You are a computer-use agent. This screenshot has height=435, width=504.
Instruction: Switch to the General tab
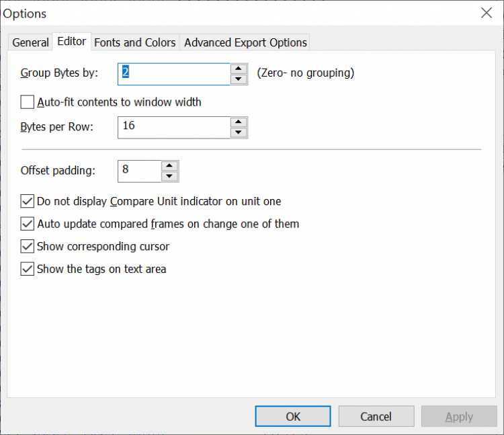[x=31, y=42]
